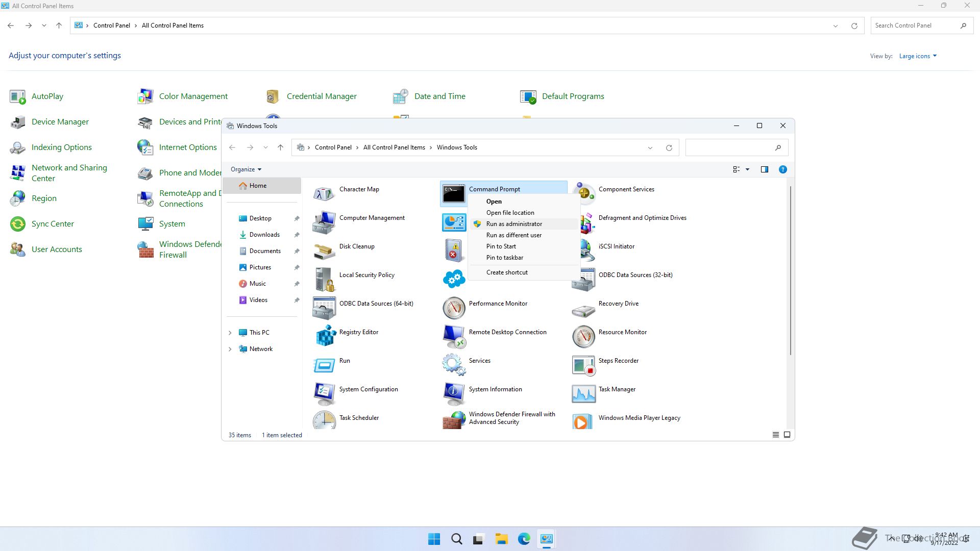Open ODBC Data Sources (64-bit) icon

[x=324, y=308]
